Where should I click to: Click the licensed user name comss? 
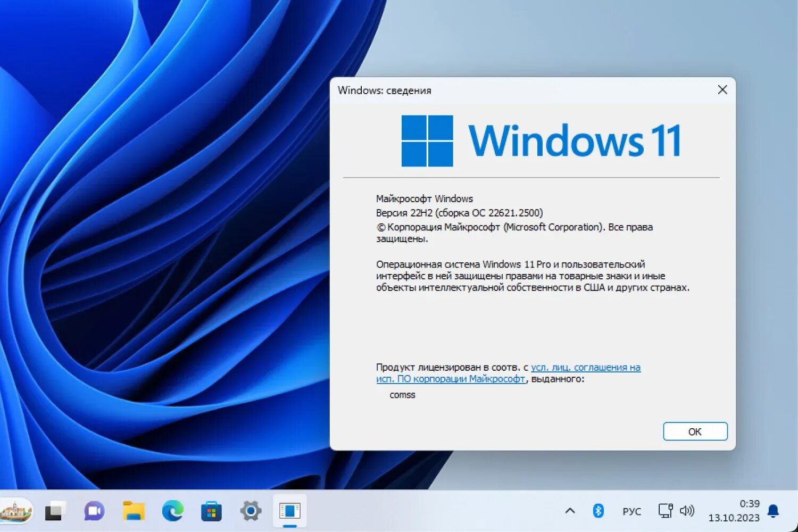pyautogui.click(x=402, y=395)
